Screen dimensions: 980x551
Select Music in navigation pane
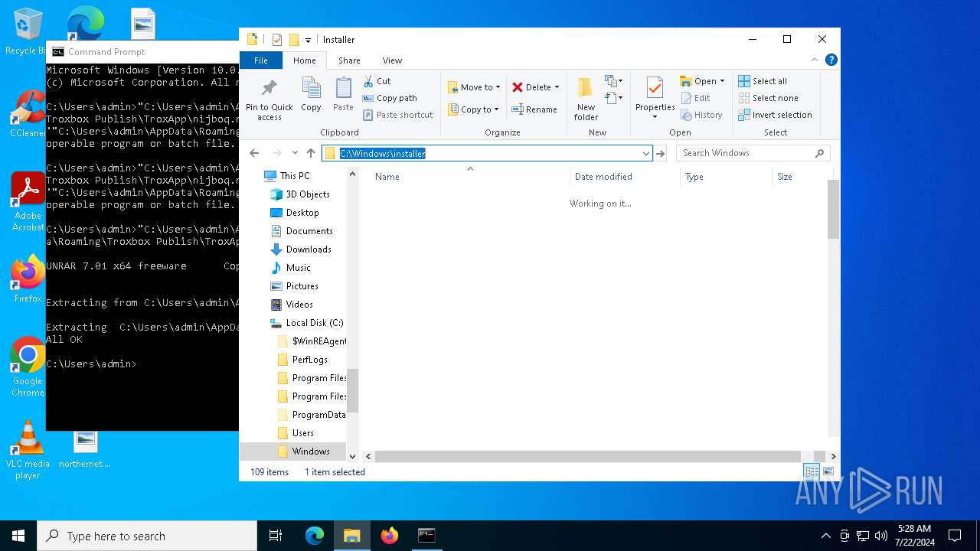(299, 268)
